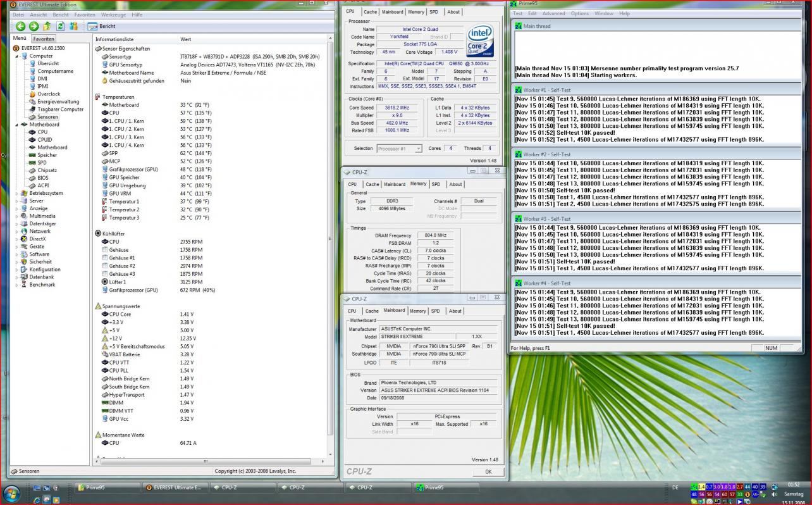
Task: Open SPD tab in CPU-Z Memory window
Action: tap(436, 184)
